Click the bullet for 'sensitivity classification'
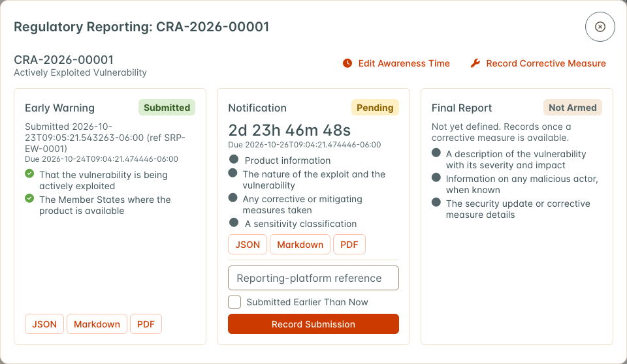The image size is (627, 364). tap(234, 222)
